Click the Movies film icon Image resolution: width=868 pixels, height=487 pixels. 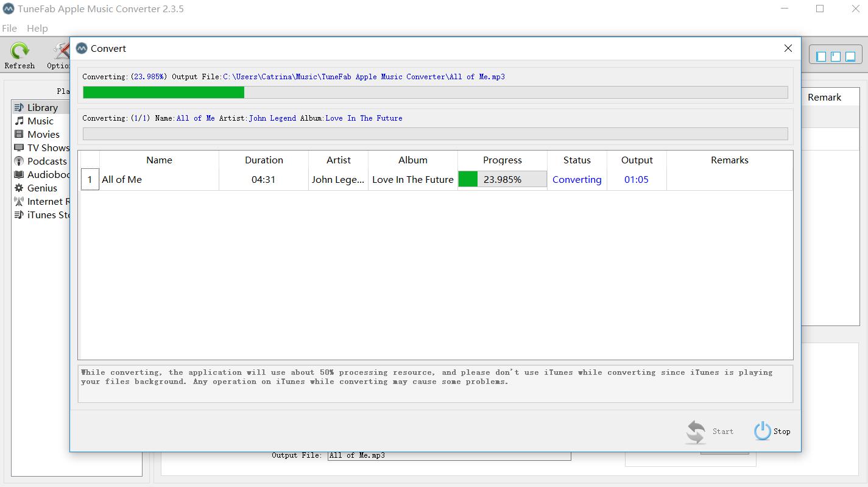pos(19,134)
